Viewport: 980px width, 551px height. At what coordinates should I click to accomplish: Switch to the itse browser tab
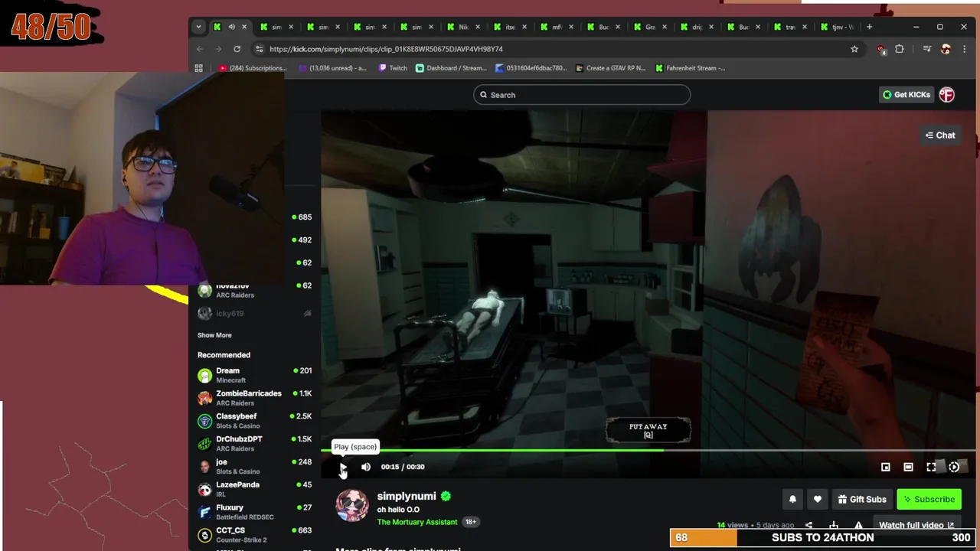click(508, 27)
